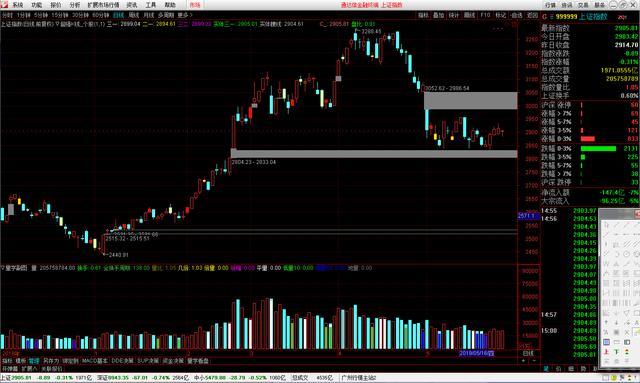Select the 月线 monthly period

coord(149,15)
